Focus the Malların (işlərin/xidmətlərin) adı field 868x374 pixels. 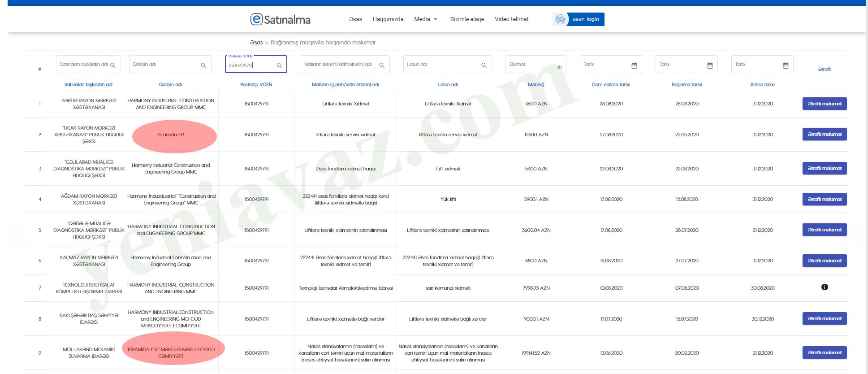click(345, 64)
